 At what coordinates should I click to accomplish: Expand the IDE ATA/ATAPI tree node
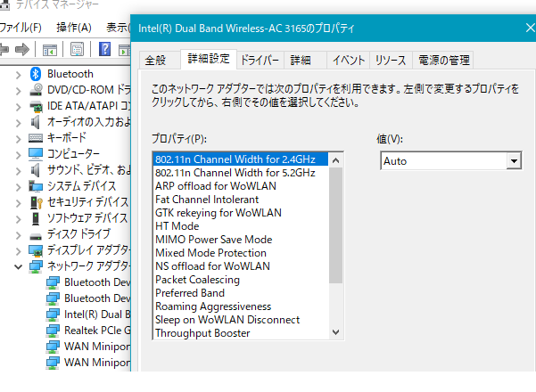[19, 107]
